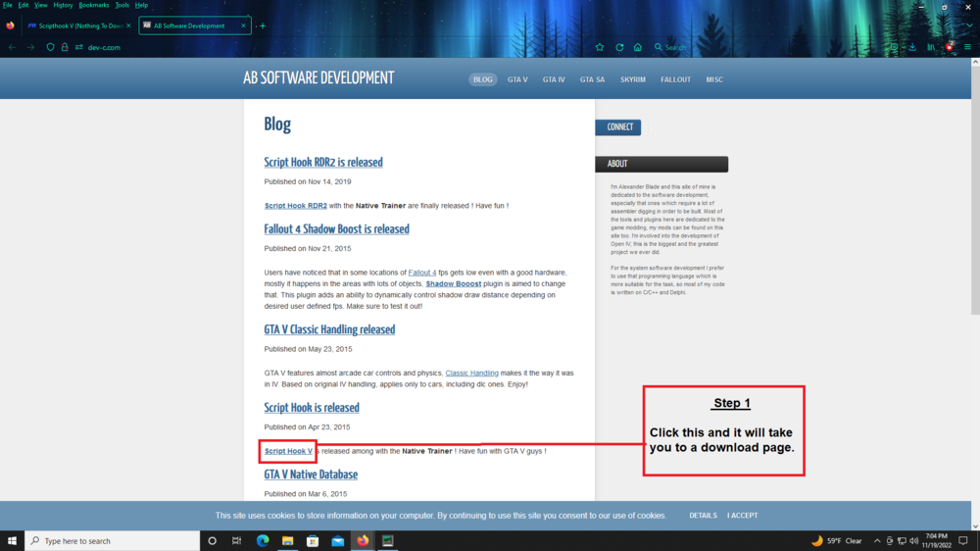Open the Library bookshelf icon
This screenshot has width=980, height=551.
[x=931, y=47]
